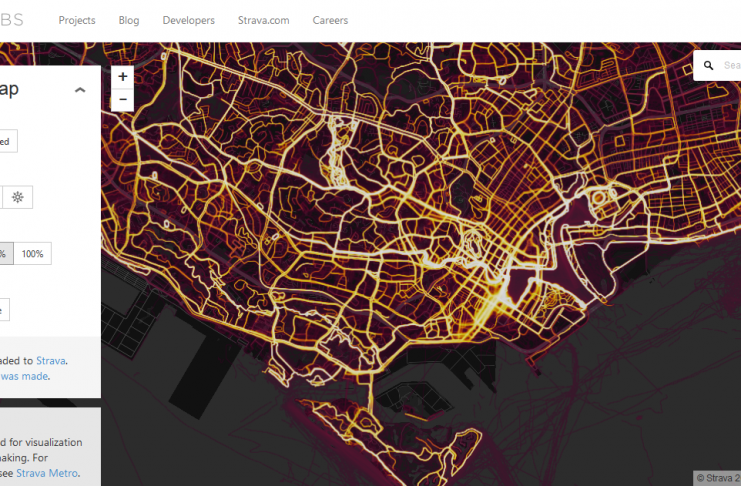Open the Blog page
This screenshot has height=486, width=741.
129,20
